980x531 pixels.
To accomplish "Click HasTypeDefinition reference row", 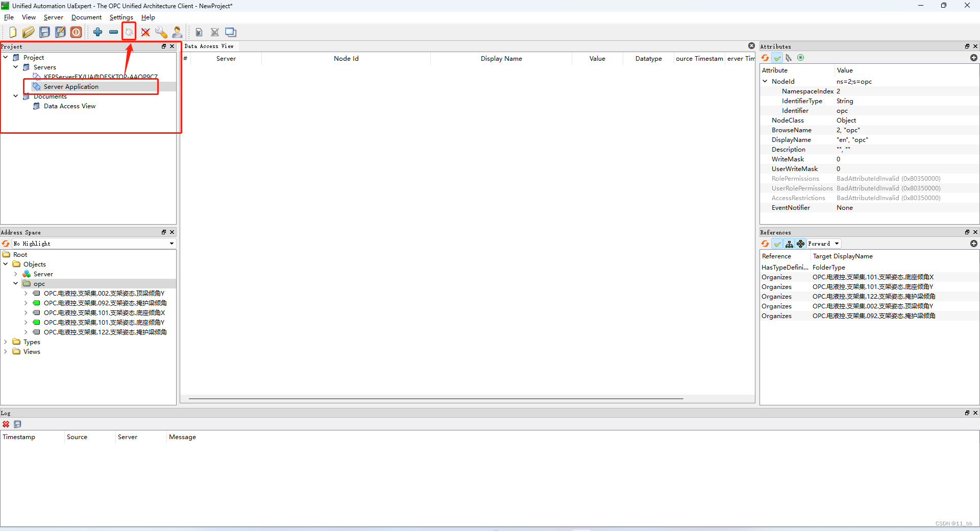I will (x=869, y=267).
